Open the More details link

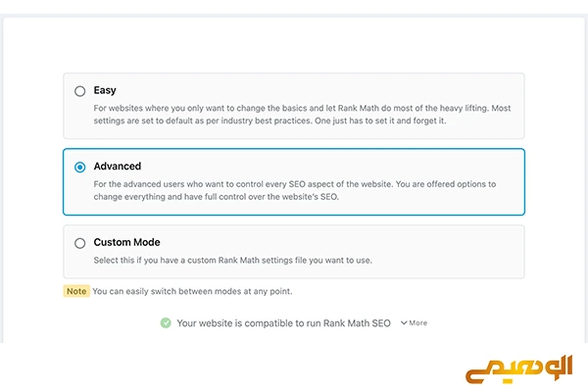coord(417,323)
